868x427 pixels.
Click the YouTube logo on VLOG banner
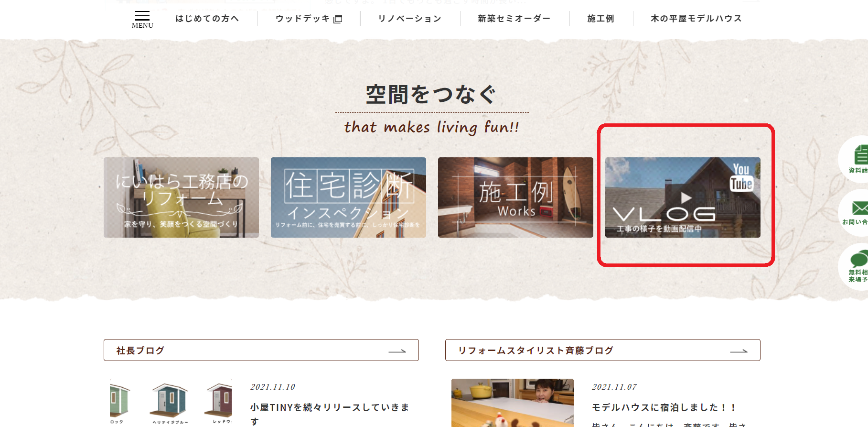coord(741,177)
